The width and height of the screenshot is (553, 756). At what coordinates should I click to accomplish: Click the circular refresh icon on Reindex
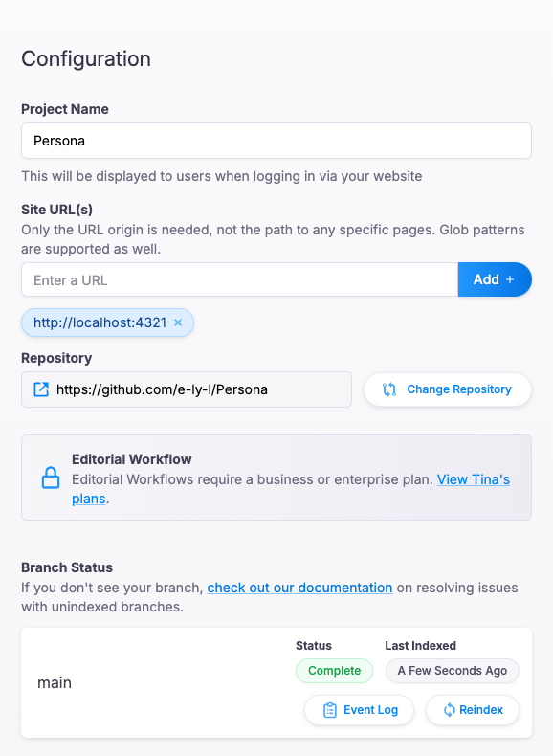449,710
